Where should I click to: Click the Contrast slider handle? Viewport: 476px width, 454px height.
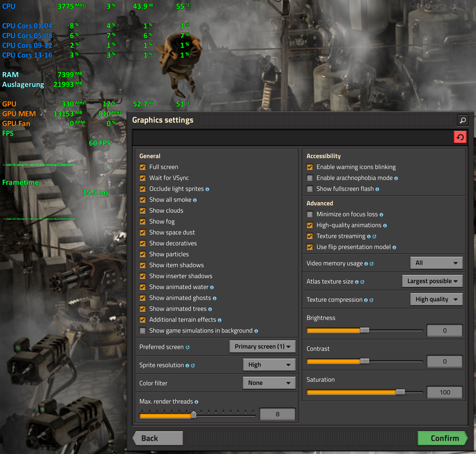(x=365, y=361)
